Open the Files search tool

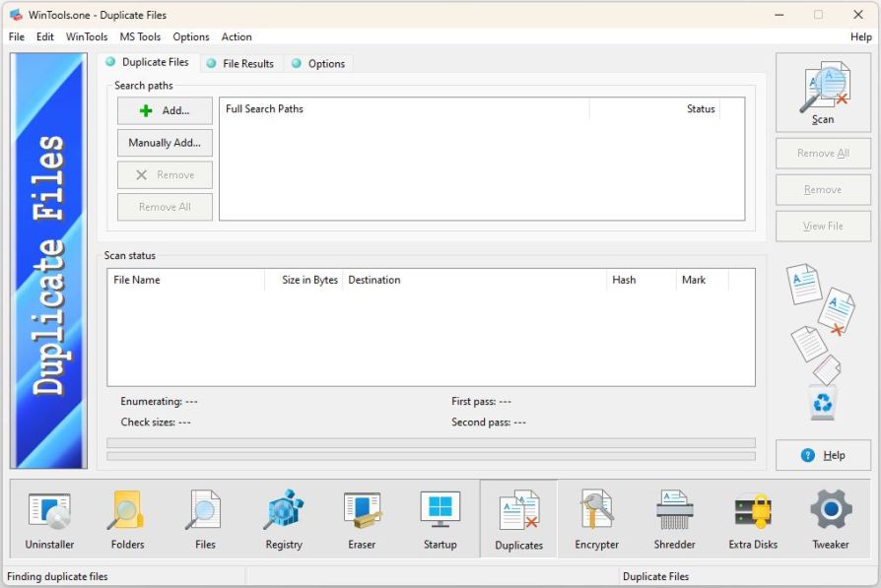(x=205, y=519)
